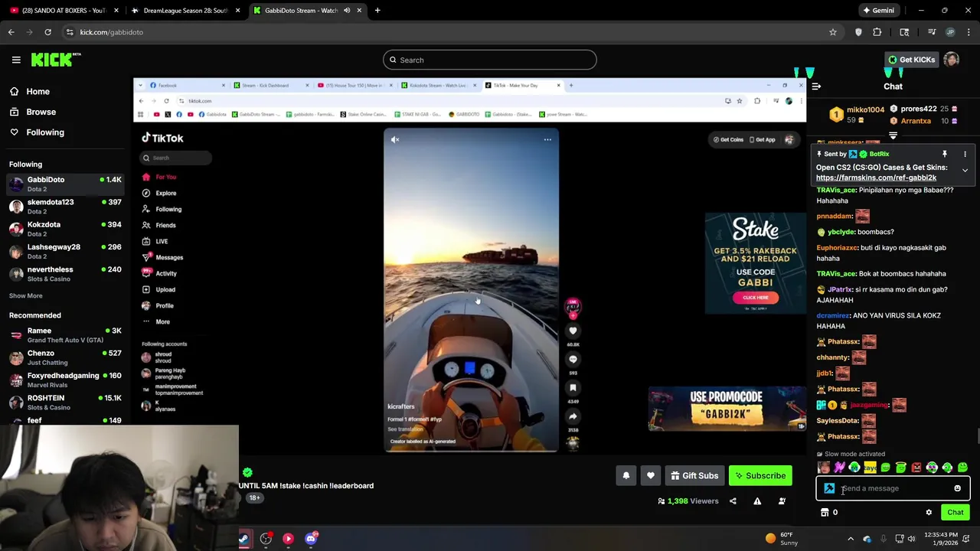Open the user profile avatar menu
The width and height of the screenshot is (980, 551).
(x=951, y=60)
